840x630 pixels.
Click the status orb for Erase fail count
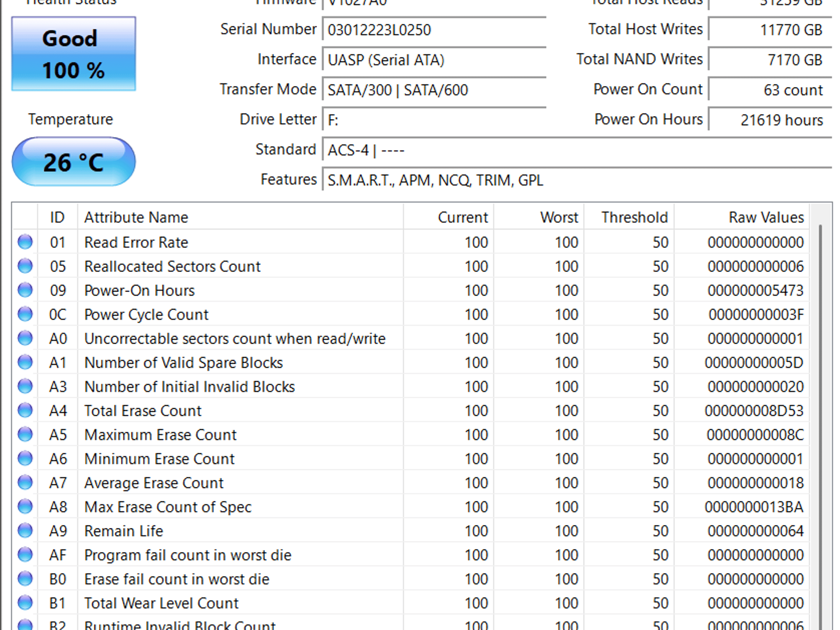click(25, 578)
